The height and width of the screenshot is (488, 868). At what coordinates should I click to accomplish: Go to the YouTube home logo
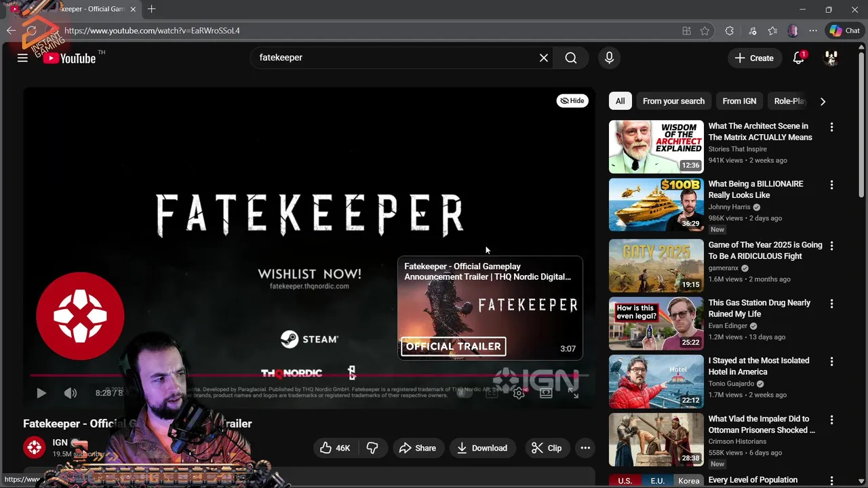69,58
